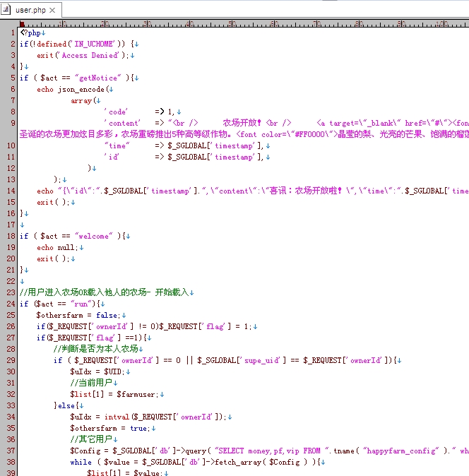Click 'echo null;' statement on line 19
The width and height of the screenshot is (469, 476).
pyautogui.click(x=57, y=247)
